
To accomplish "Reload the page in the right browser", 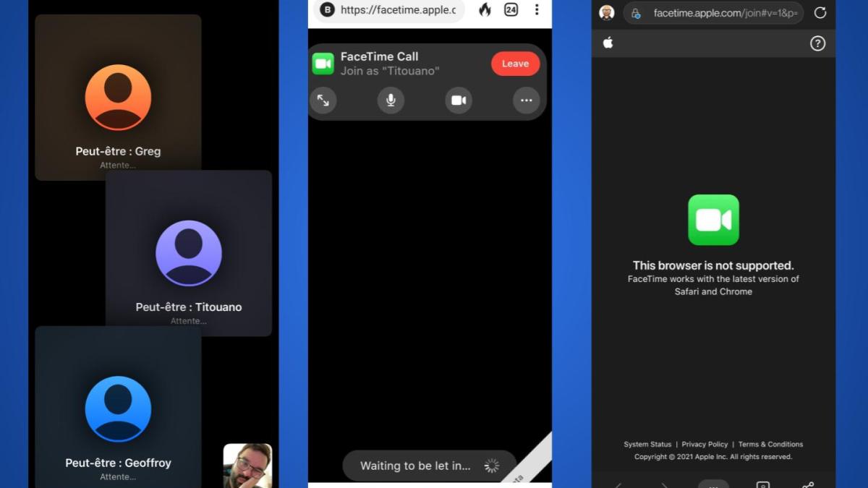I will click(x=820, y=13).
